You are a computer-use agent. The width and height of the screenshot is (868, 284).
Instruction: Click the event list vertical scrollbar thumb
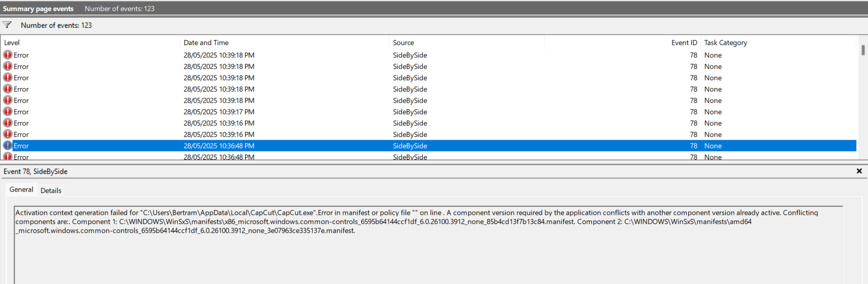[863, 50]
